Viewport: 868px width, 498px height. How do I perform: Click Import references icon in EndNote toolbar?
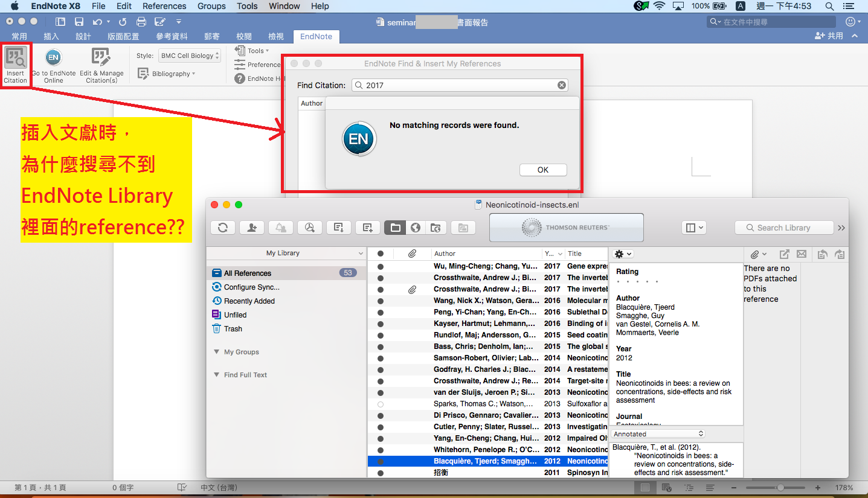tap(339, 228)
